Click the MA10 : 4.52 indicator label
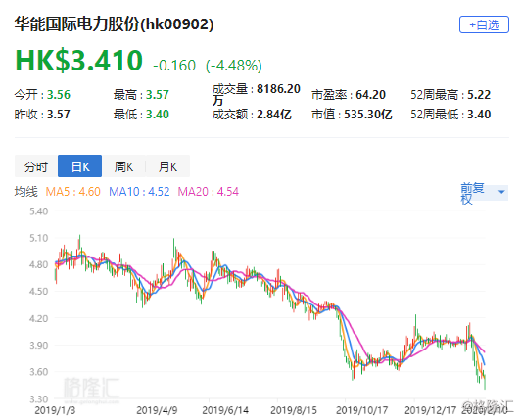The width and height of the screenshot is (521, 420). (x=139, y=192)
